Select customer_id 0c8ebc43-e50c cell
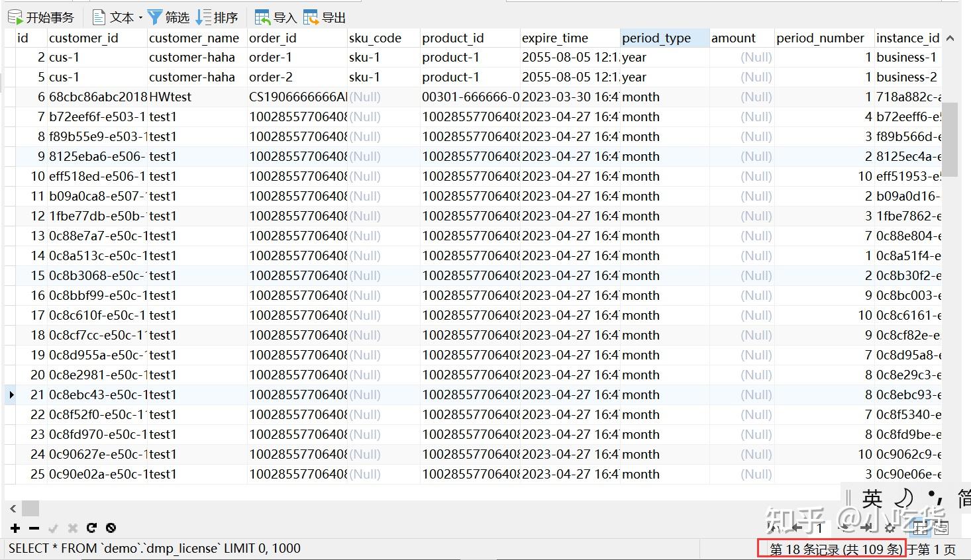The image size is (971, 560). pos(97,395)
